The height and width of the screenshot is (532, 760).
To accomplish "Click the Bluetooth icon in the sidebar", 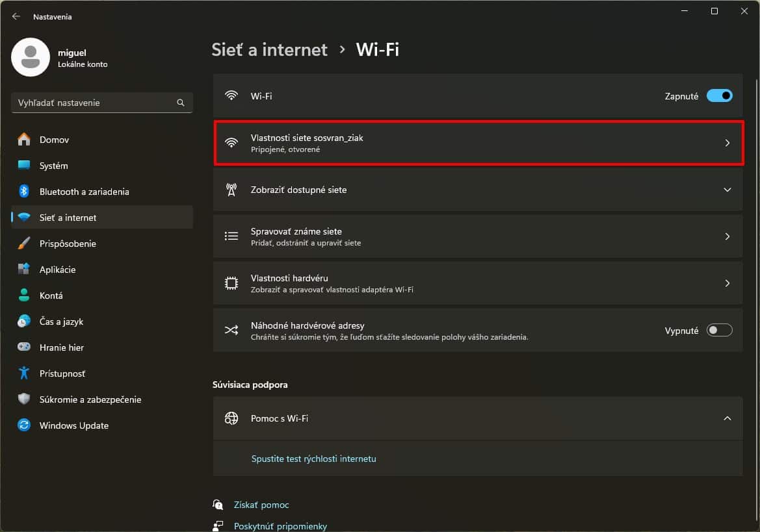I will point(24,191).
